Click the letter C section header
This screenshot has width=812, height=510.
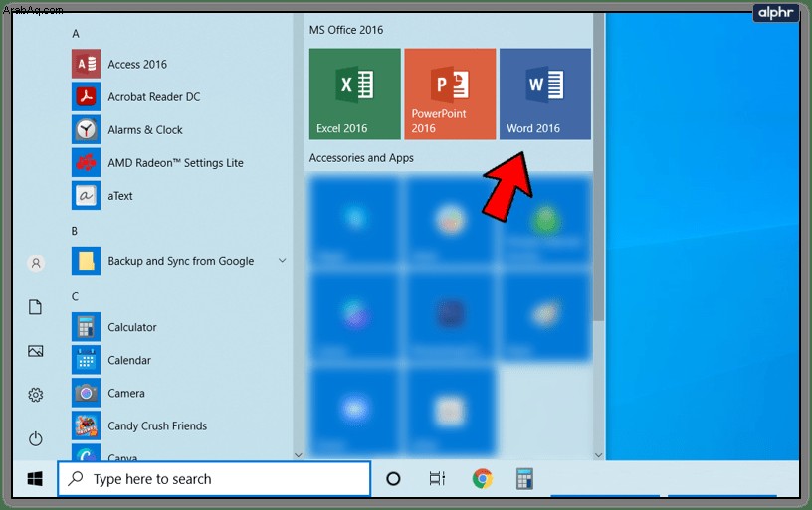tap(75, 296)
